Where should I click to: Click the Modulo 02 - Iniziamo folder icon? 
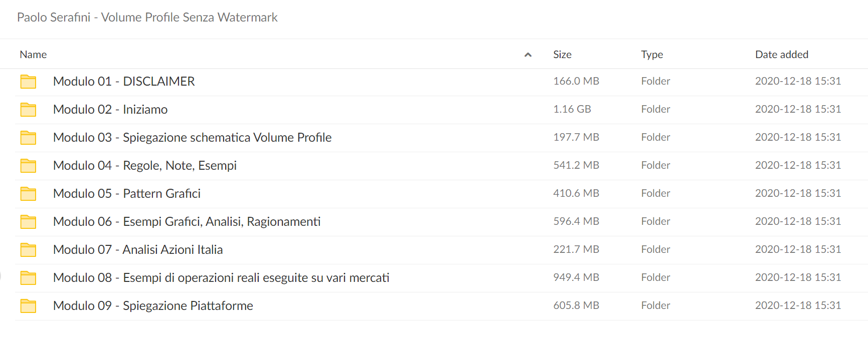28,110
